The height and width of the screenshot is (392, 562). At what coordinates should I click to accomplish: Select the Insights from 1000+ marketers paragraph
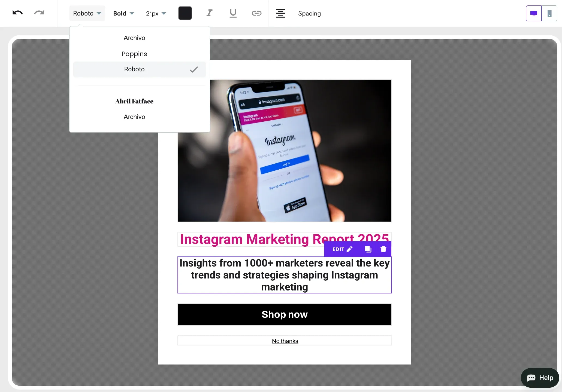(285, 275)
